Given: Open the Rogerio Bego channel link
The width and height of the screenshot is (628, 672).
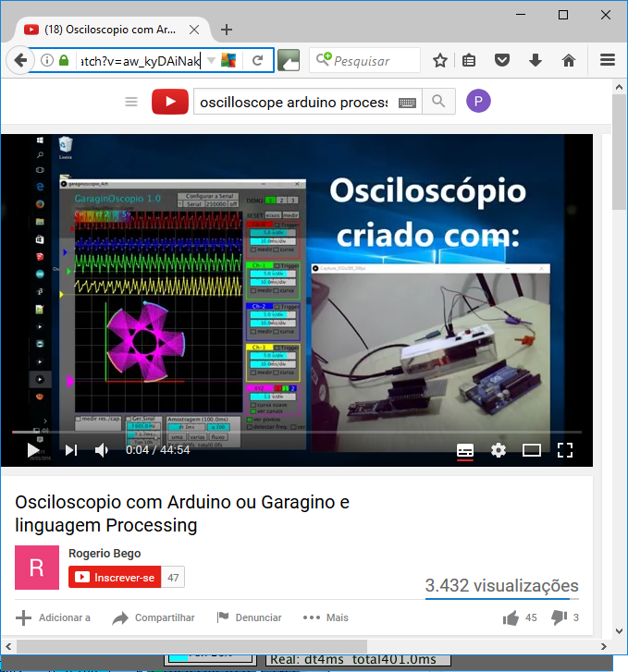Looking at the screenshot, I should click(105, 554).
